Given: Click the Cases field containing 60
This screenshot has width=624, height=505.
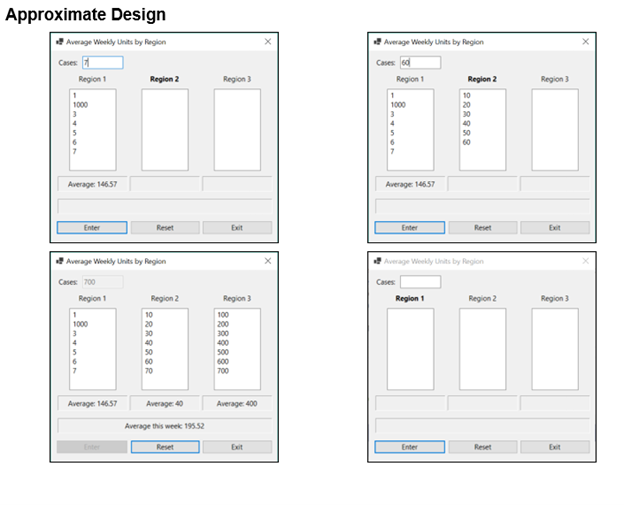Looking at the screenshot, I should (x=420, y=62).
